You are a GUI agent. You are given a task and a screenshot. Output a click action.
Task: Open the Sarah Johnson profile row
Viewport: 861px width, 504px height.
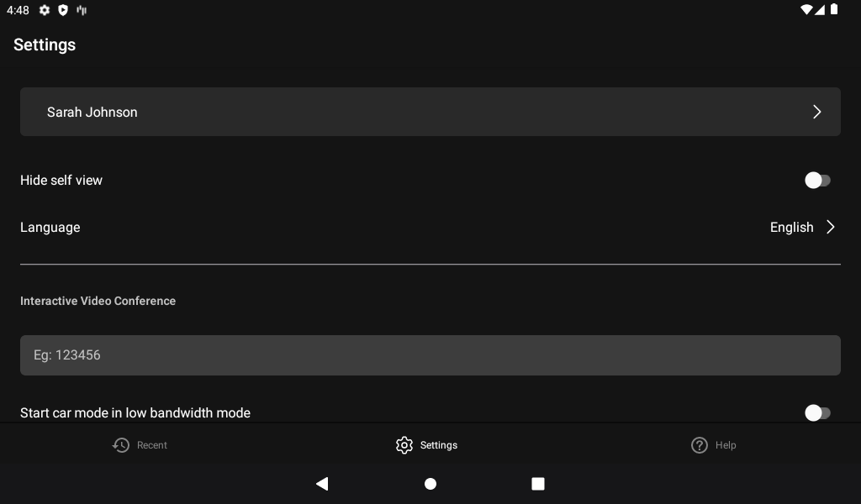coord(430,112)
